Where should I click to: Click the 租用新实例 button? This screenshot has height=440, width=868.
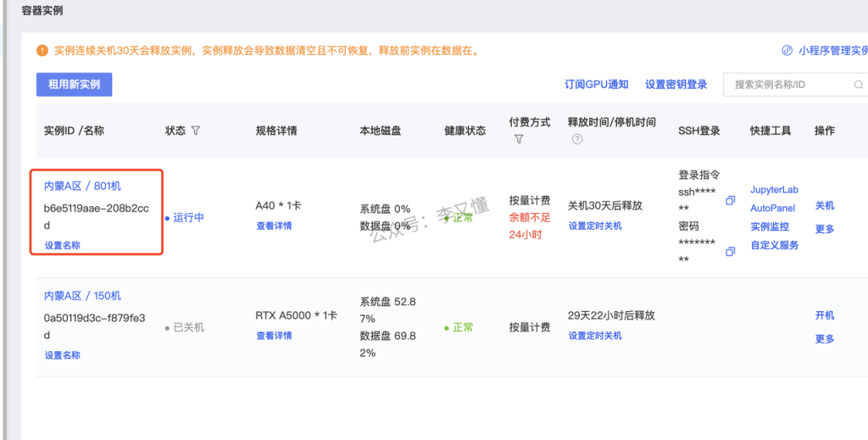click(74, 85)
